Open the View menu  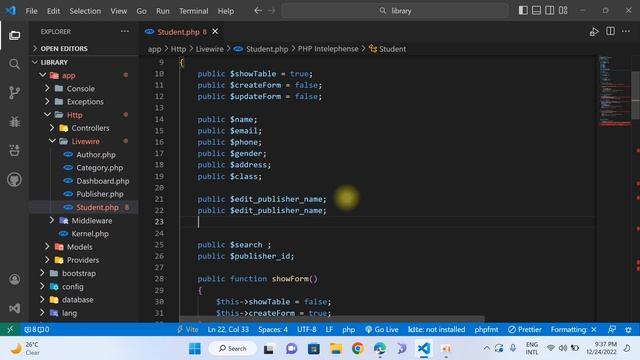click(x=118, y=11)
